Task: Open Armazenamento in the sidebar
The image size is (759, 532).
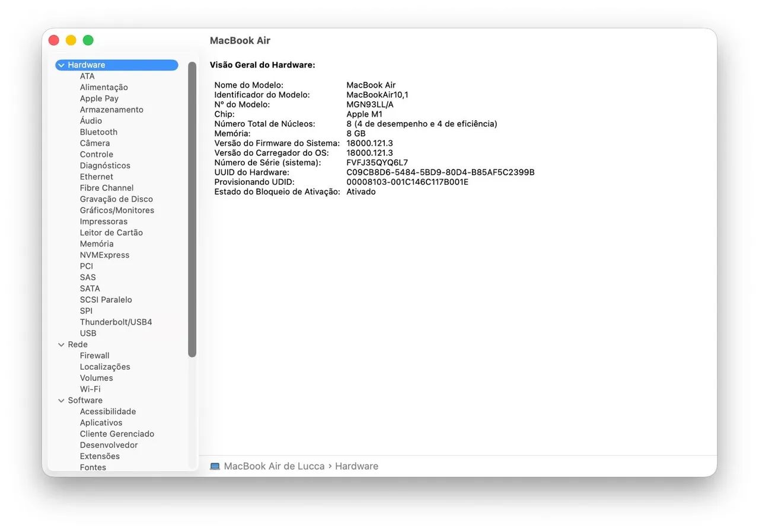Action: (x=111, y=110)
